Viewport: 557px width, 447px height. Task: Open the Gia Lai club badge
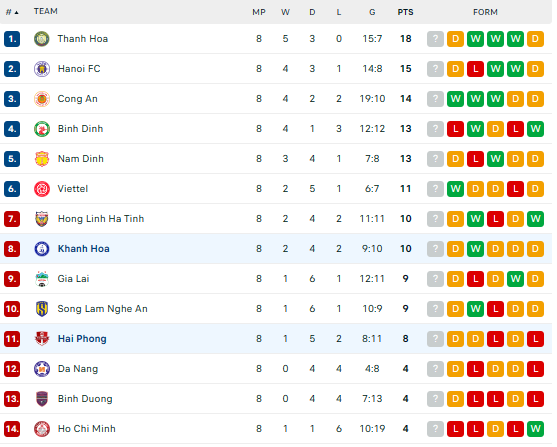42,279
